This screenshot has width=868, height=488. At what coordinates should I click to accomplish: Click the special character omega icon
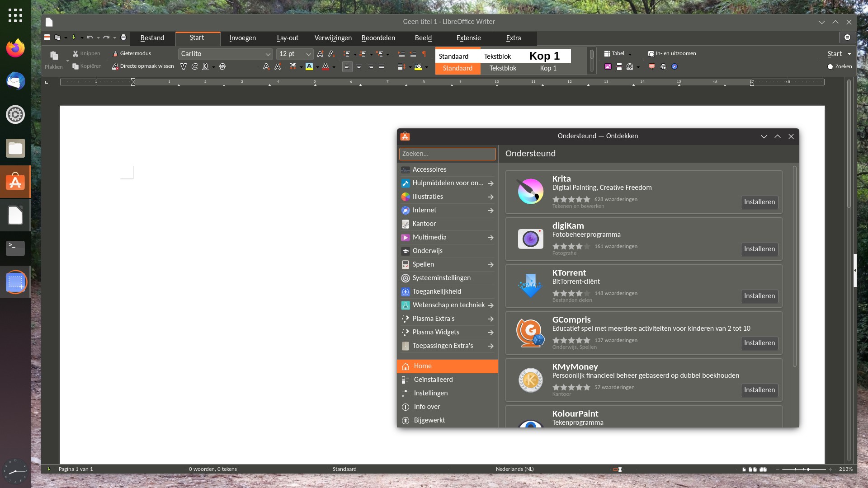click(630, 66)
